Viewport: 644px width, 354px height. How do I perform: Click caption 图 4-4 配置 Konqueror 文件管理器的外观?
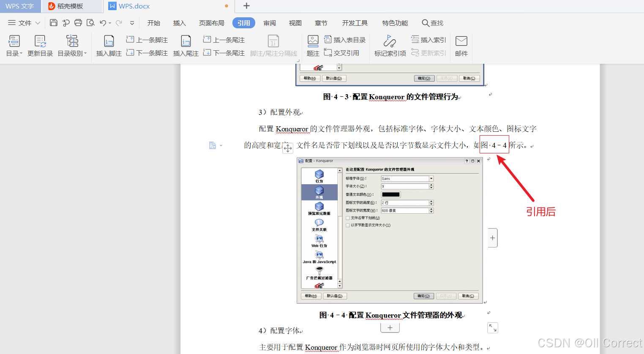391,315
